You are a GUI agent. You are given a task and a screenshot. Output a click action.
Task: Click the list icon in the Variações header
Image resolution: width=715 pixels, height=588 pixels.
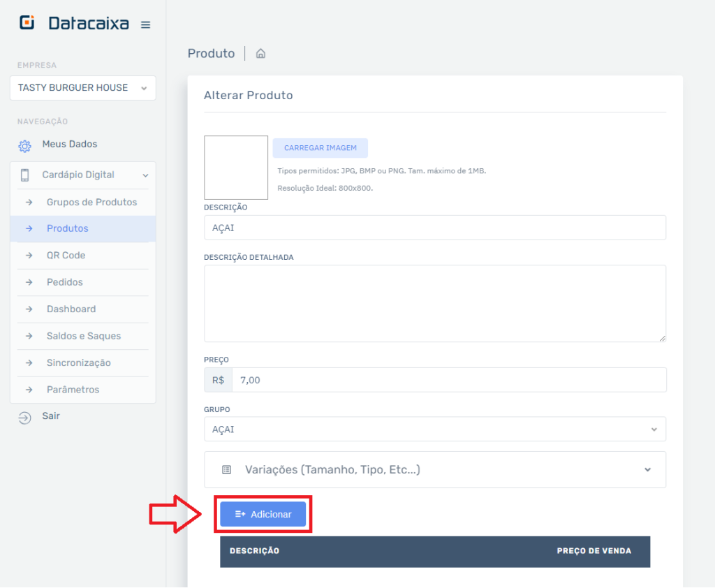coord(226,469)
